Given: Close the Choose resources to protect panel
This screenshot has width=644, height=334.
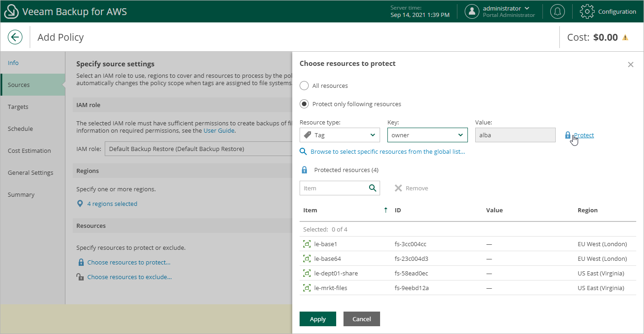Looking at the screenshot, I should 630,65.
